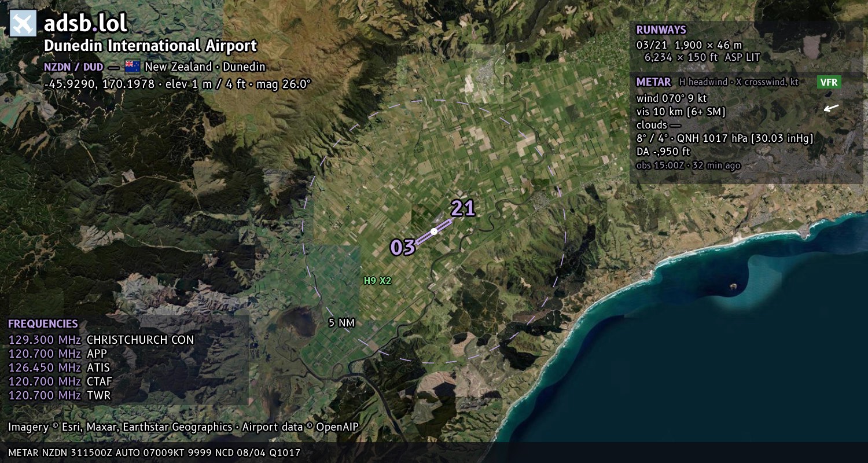The width and height of the screenshot is (868, 463).
Task: Click the METAR panel heading
Action: click(653, 82)
